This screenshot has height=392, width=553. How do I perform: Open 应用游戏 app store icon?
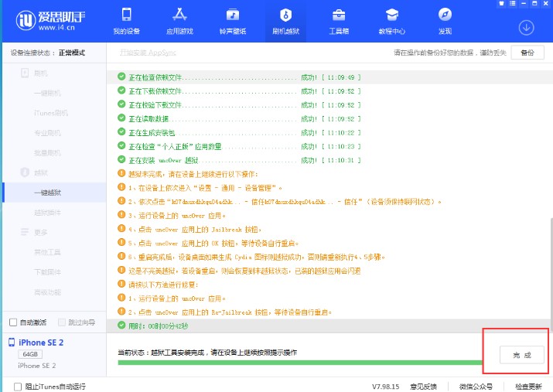pyautogui.click(x=179, y=22)
